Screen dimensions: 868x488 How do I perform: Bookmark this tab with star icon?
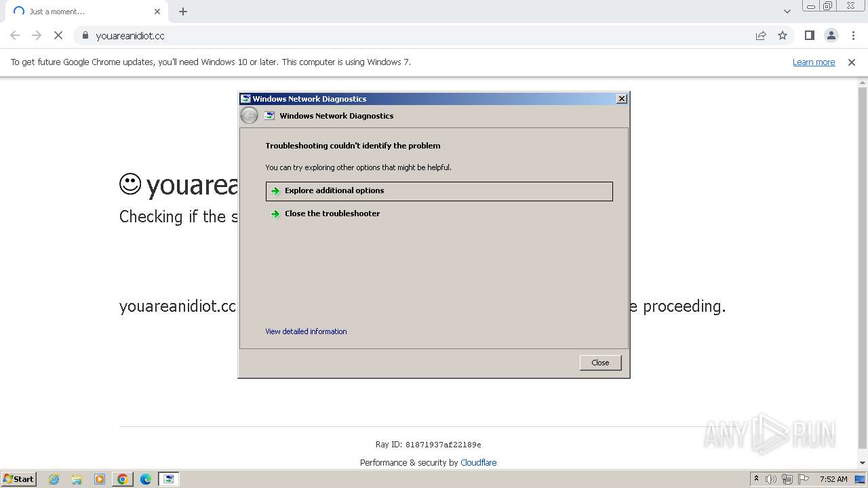coord(783,35)
